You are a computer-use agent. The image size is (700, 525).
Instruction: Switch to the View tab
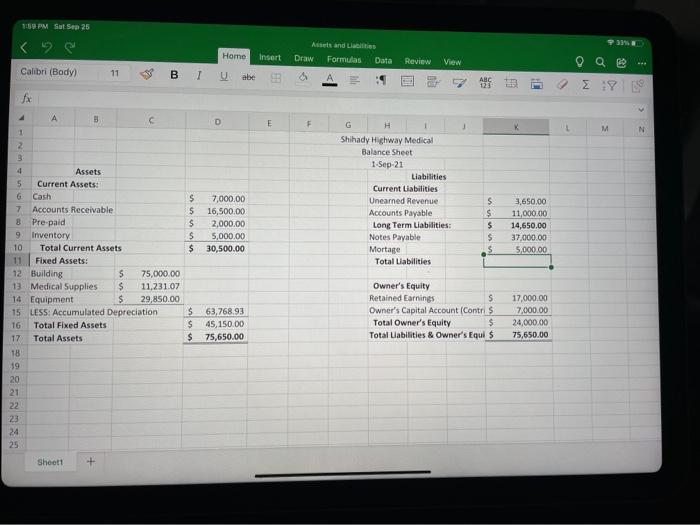(x=452, y=62)
